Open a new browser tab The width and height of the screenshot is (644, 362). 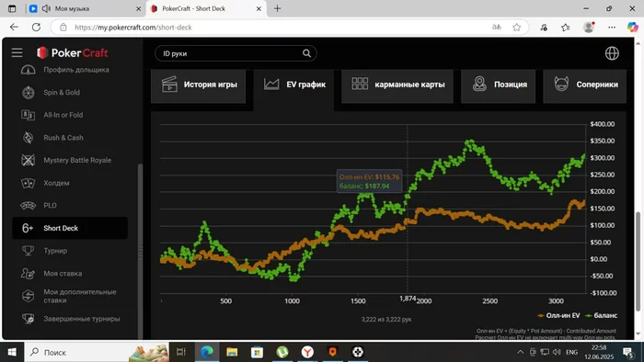click(x=277, y=8)
